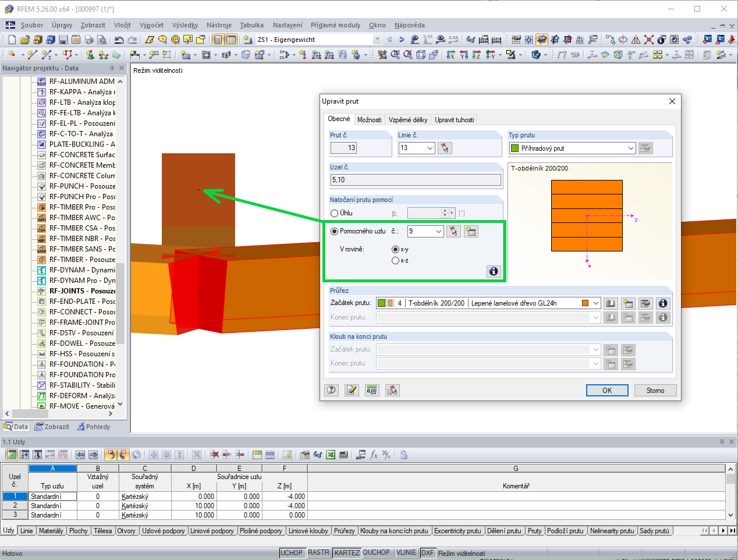Screen dimensions: 738x560
Task: Select Pomocného uzlu radio button
Action: coord(335,231)
